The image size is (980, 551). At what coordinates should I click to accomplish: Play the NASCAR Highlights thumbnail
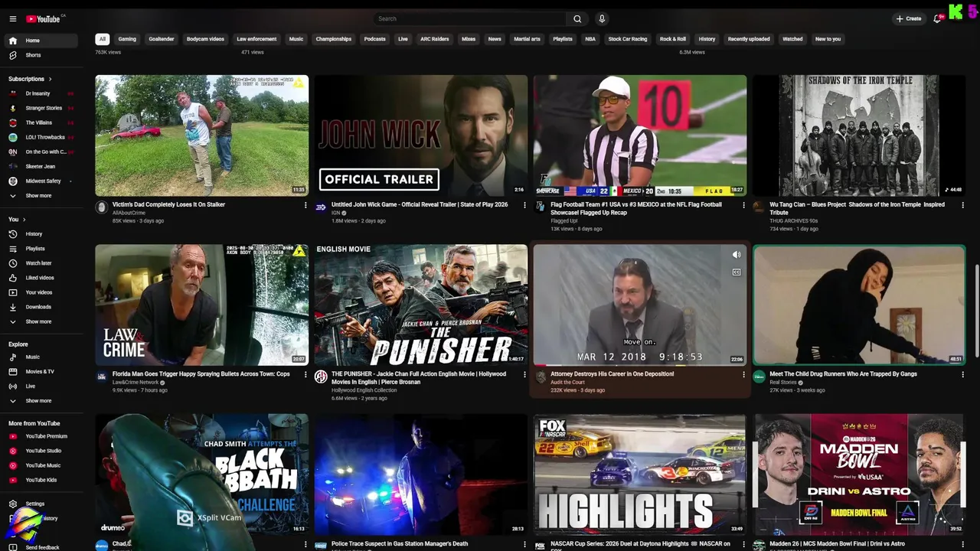point(639,474)
